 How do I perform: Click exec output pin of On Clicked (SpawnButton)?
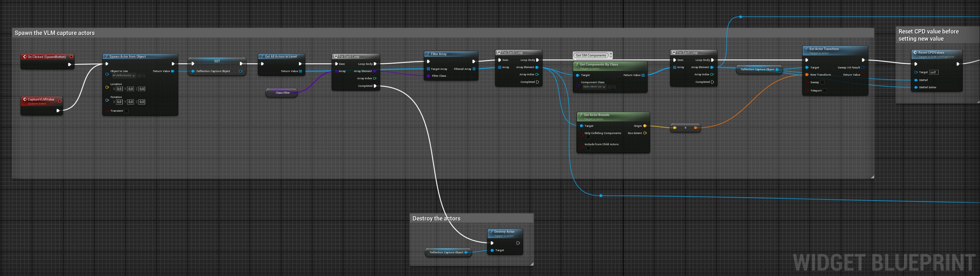point(69,64)
